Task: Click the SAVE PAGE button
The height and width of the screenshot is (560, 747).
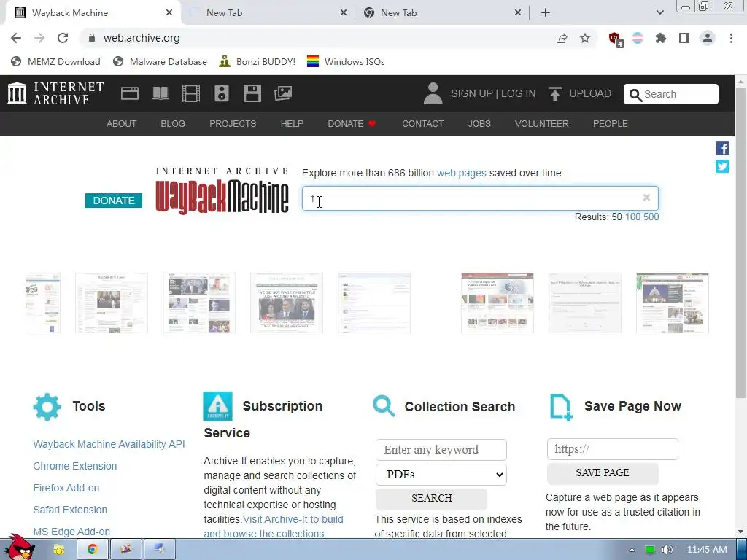Action: (603, 472)
